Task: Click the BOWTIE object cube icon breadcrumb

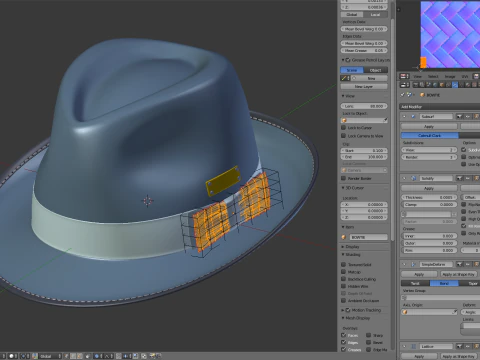Action: [422, 95]
